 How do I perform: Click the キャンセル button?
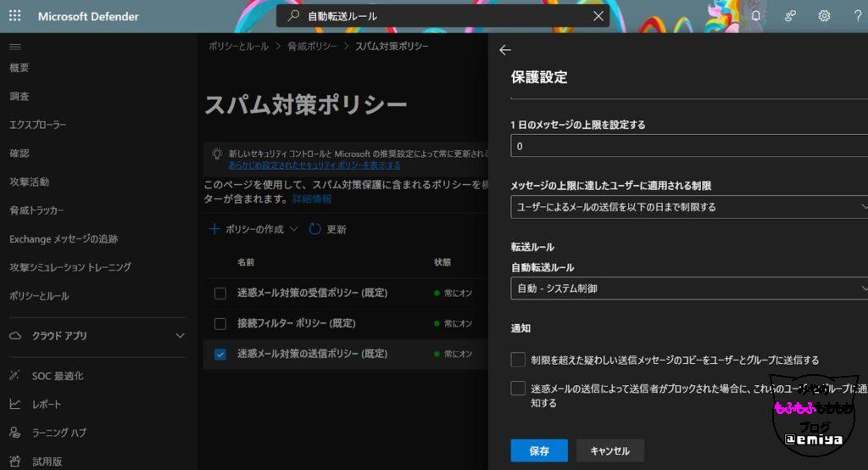[609, 450]
